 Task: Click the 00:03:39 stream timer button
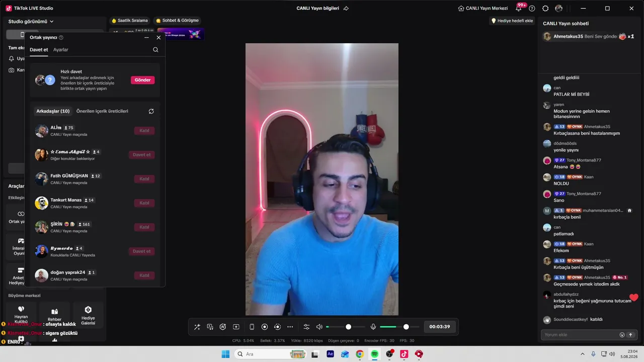pos(440,327)
